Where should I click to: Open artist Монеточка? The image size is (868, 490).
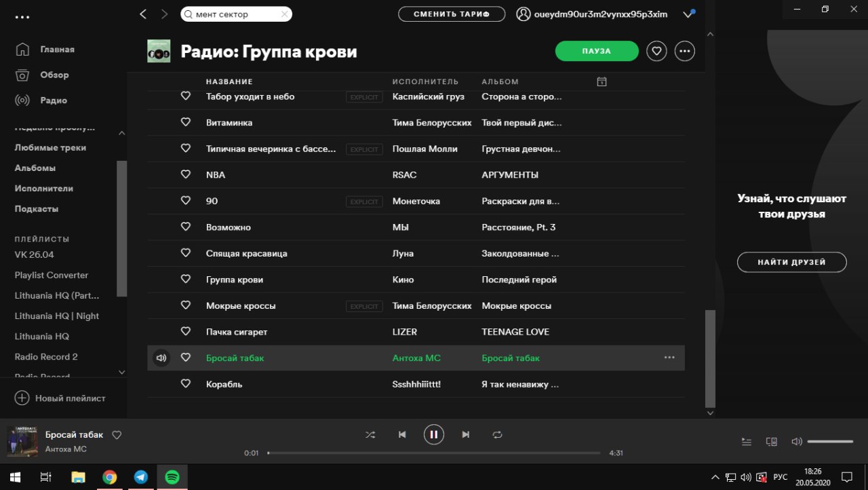click(416, 201)
